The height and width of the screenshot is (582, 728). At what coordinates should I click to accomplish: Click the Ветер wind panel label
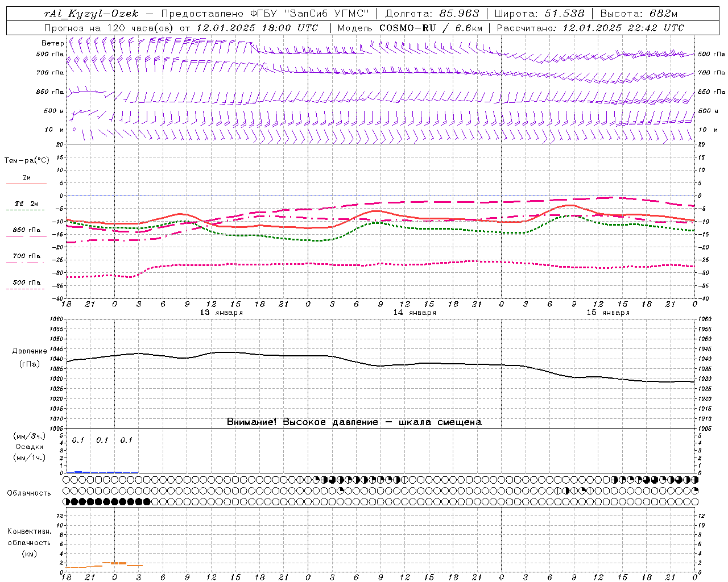(53, 43)
